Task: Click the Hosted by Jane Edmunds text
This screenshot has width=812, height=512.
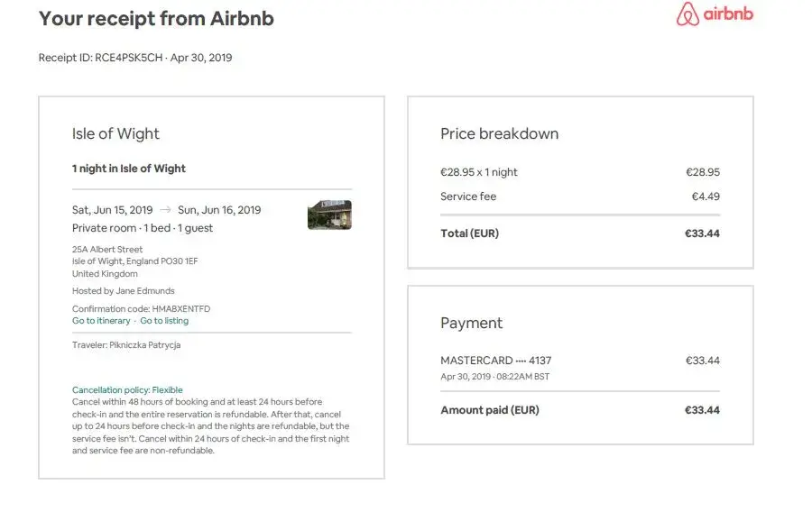Action: (x=124, y=291)
